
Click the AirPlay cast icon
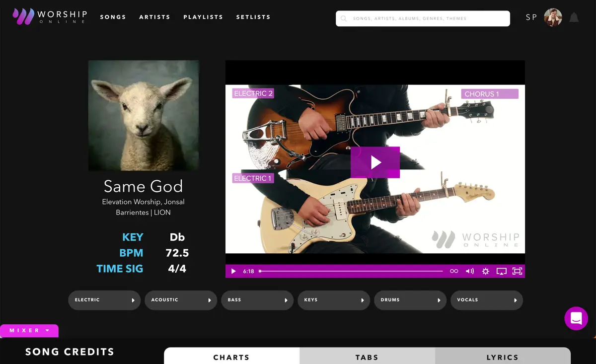coord(502,271)
